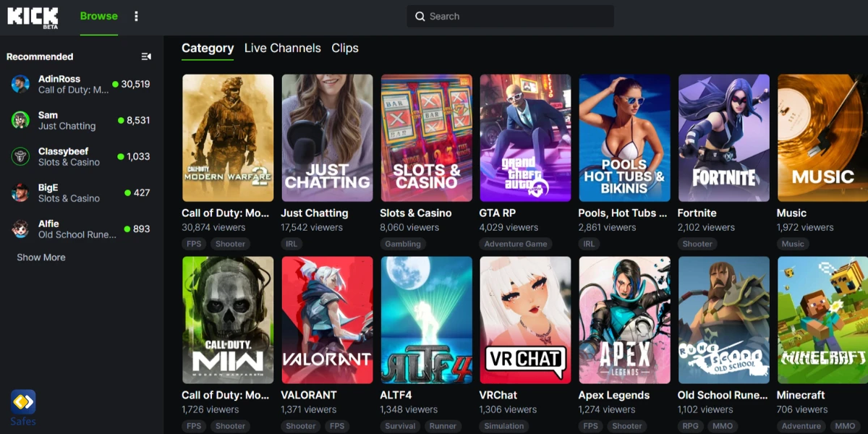Click the Fortnite title link
Screen dimensions: 868x434
697,213
